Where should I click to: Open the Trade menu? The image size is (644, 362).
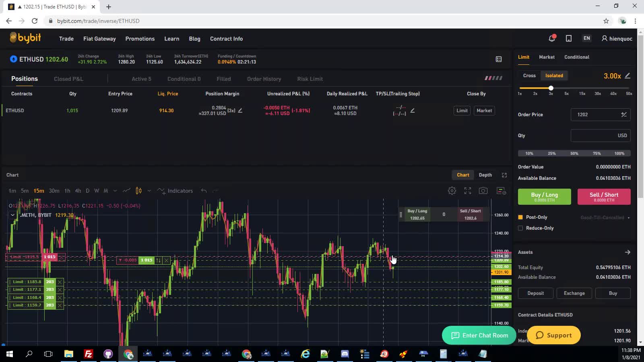pos(66,39)
